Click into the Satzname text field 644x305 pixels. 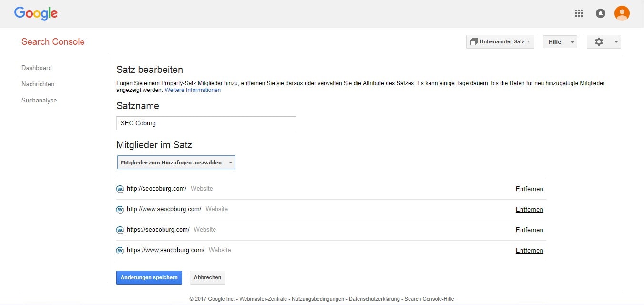tap(206, 123)
